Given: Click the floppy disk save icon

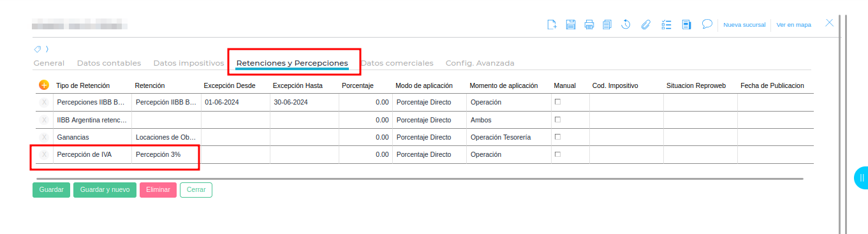Looking at the screenshot, I should (x=571, y=25).
